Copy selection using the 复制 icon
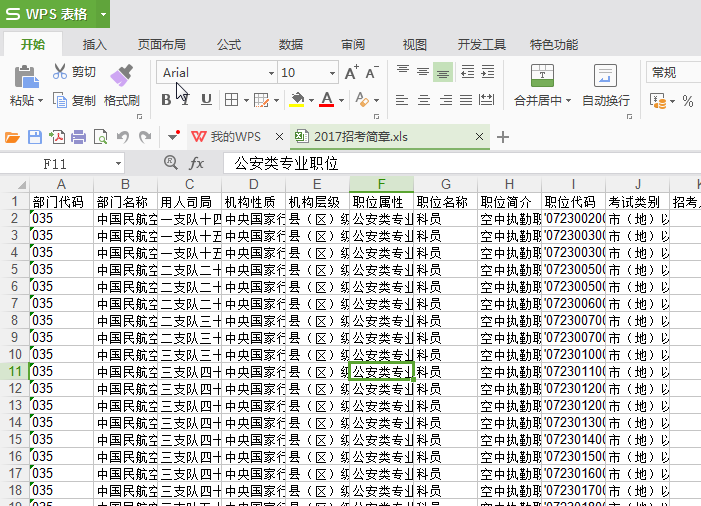Screen dimensions: 701x506 click(x=60, y=100)
